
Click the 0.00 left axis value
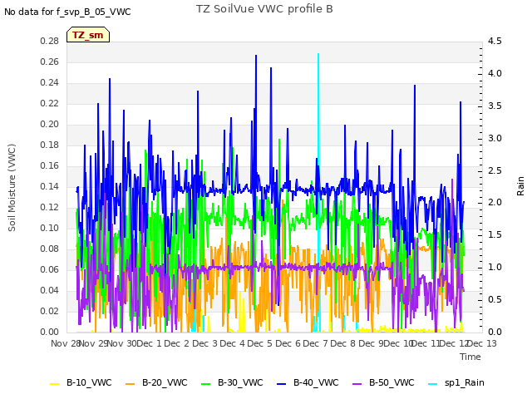(50, 332)
